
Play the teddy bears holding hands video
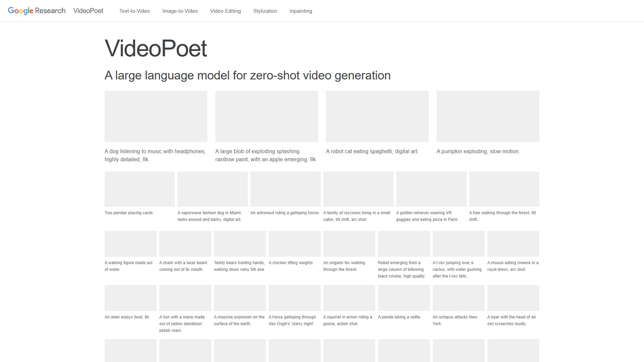coord(240,244)
